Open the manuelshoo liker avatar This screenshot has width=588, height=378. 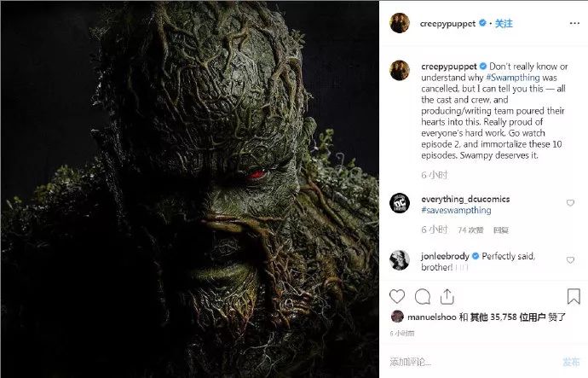click(x=396, y=317)
